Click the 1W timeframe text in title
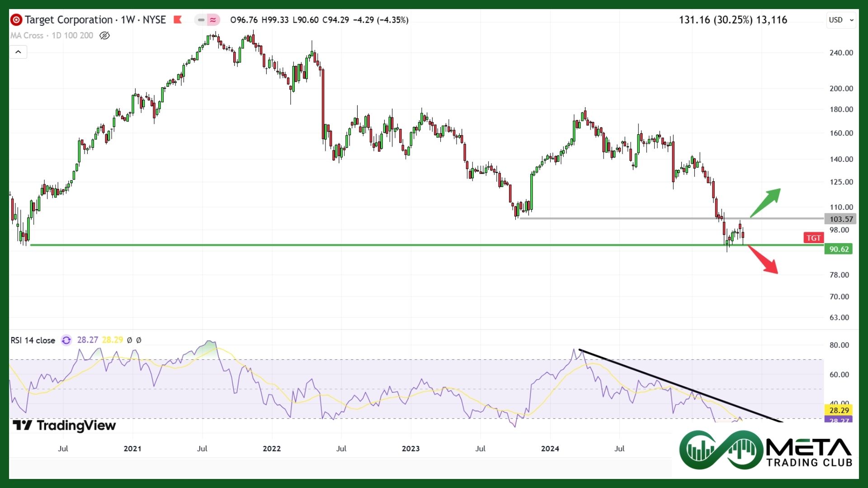Screen dimensions: 868x488 point(128,20)
